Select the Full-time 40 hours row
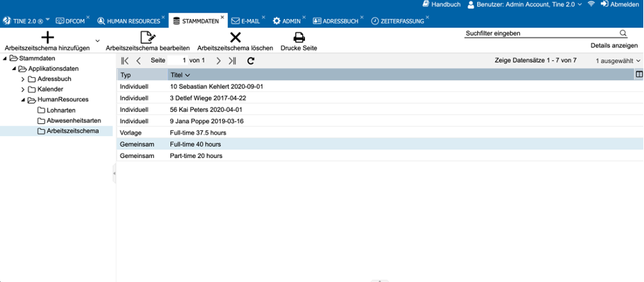The height and width of the screenshot is (282, 644). (x=379, y=144)
